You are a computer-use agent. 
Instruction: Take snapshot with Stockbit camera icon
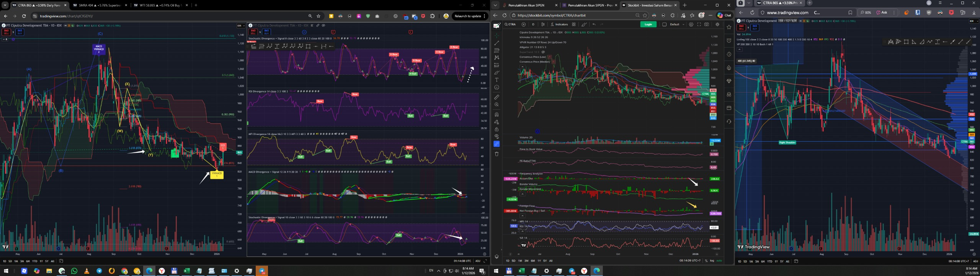coord(707,24)
